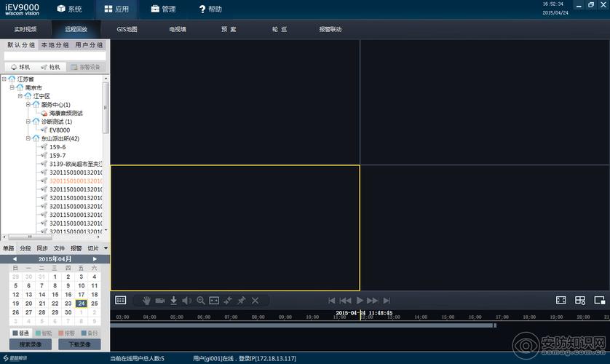Collapse the 江苏省 tree node
Viewport: 610px width, 364px height.
(x=4, y=79)
